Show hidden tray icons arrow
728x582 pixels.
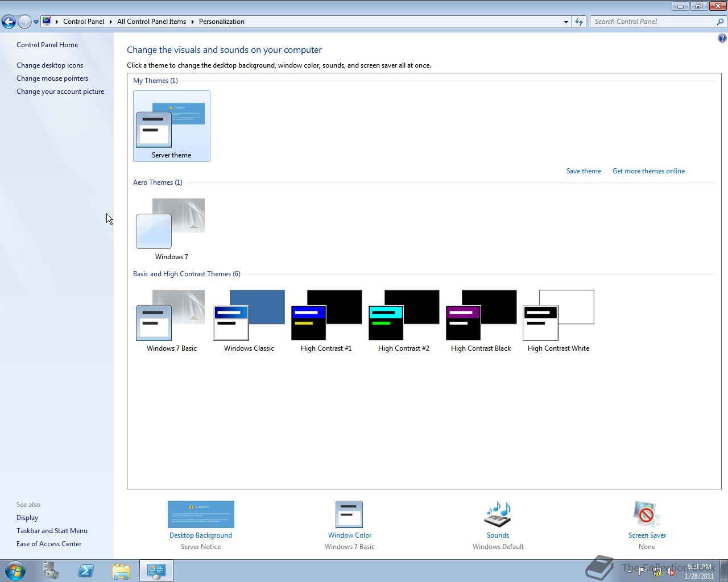(629, 571)
